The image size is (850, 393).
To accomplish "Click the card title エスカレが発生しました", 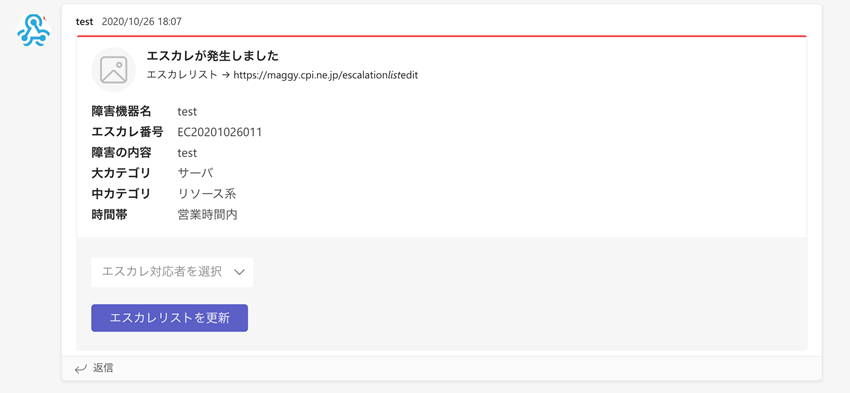I will click(x=212, y=56).
